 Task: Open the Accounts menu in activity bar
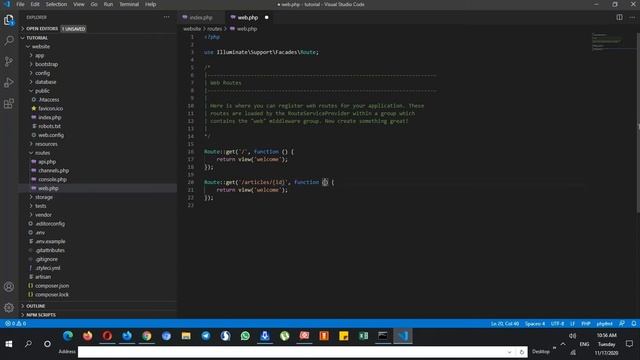click(9, 287)
